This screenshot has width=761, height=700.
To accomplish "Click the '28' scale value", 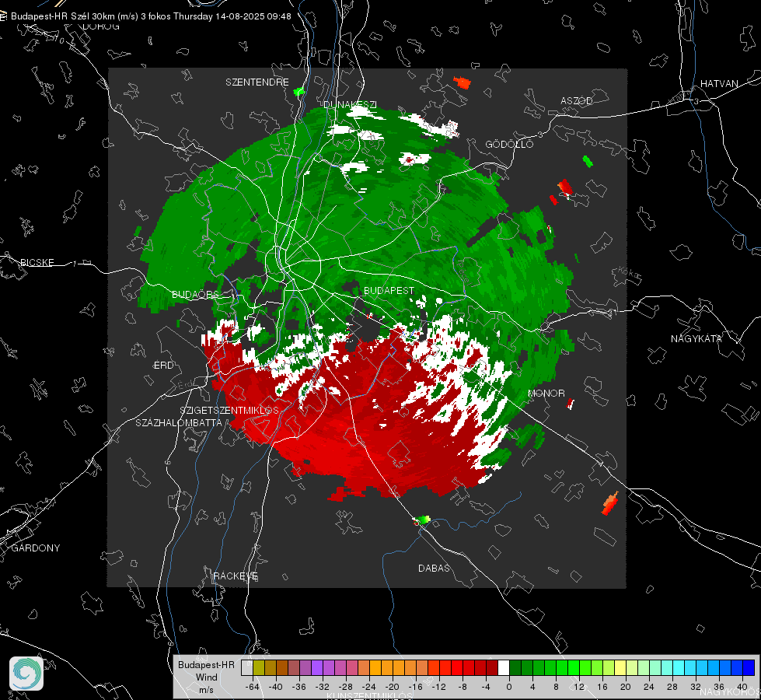I will pos(672,687).
